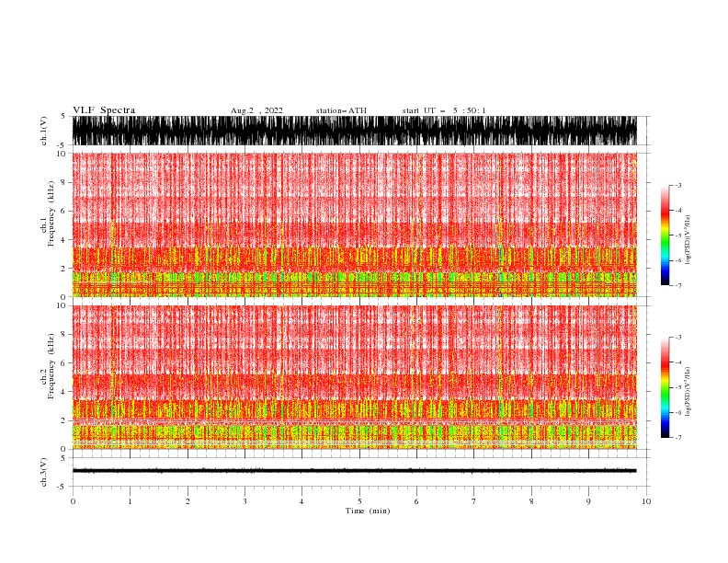Click the ch.1(V) waveform strip
The height and width of the screenshot is (563, 728).
click(355, 131)
